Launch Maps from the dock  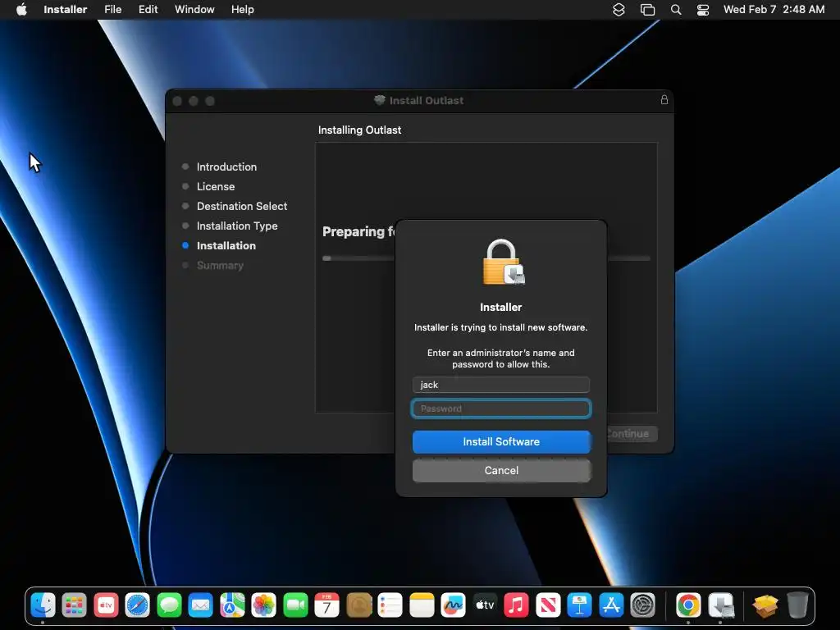pos(232,605)
